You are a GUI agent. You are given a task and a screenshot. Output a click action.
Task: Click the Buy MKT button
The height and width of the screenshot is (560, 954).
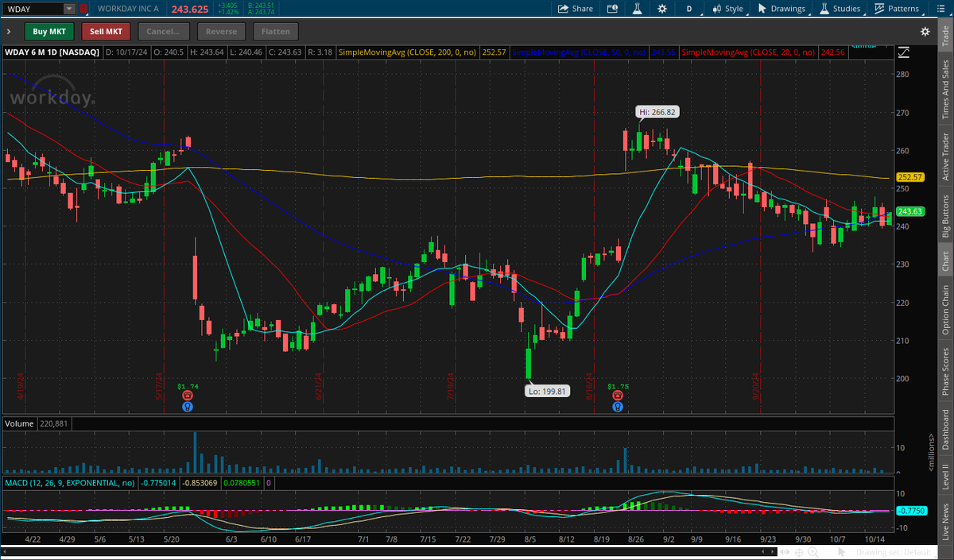click(49, 32)
